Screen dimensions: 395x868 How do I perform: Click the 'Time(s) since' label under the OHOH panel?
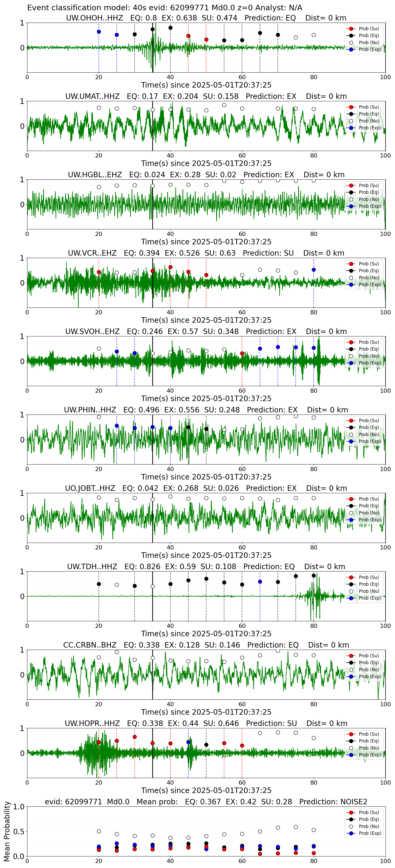point(206,85)
